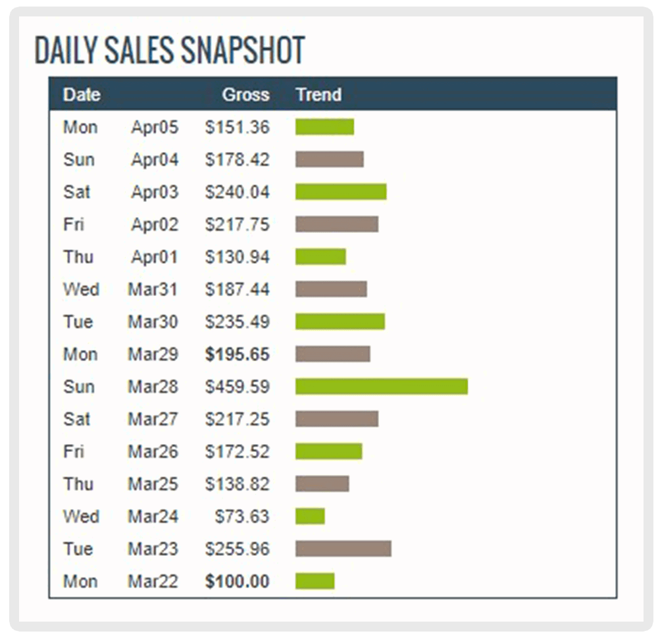Click the Date column header

coord(82,95)
